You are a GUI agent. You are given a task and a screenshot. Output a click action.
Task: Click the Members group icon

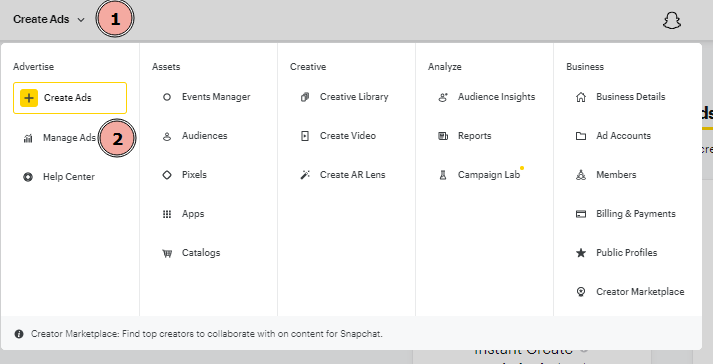(581, 175)
